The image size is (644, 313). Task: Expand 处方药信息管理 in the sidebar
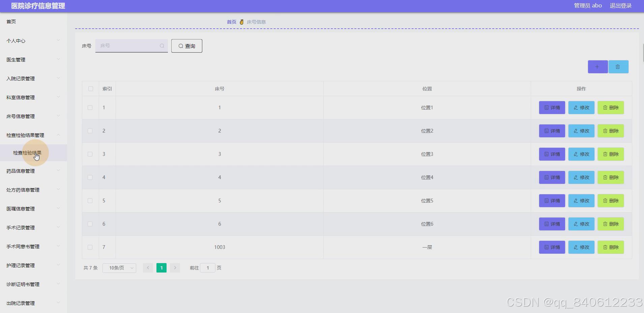pyautogui.click(x=33, y=190)
